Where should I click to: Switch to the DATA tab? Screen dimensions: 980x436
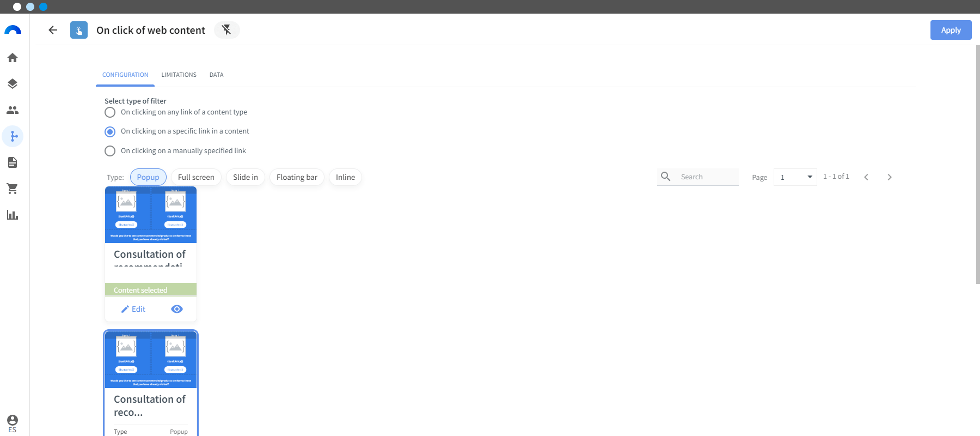(216, 75)
